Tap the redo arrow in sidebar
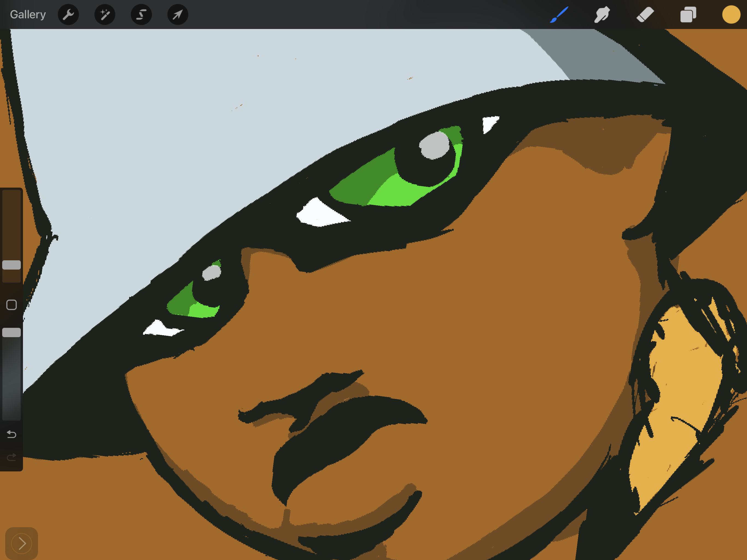 tap(11, 457)
